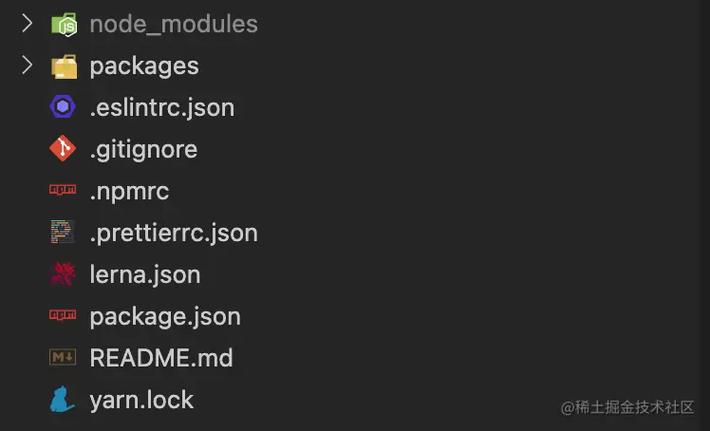
Task: Click the Prettier icon beside .prettierrc.json
Action: tap(62, 231)
